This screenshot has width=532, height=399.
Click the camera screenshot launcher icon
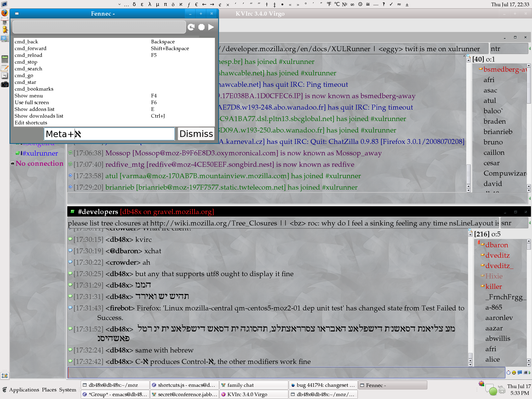tap(5, 84)
